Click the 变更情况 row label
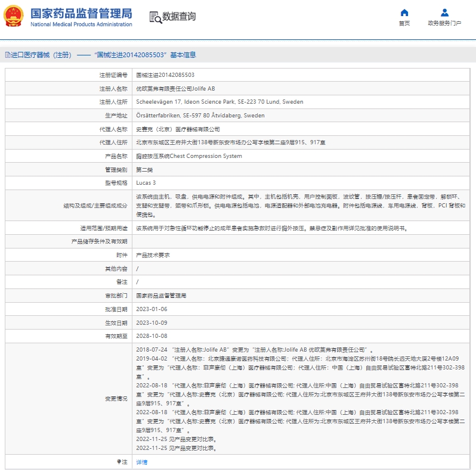This screenshot has height=472, width=476. coord(116,399)
